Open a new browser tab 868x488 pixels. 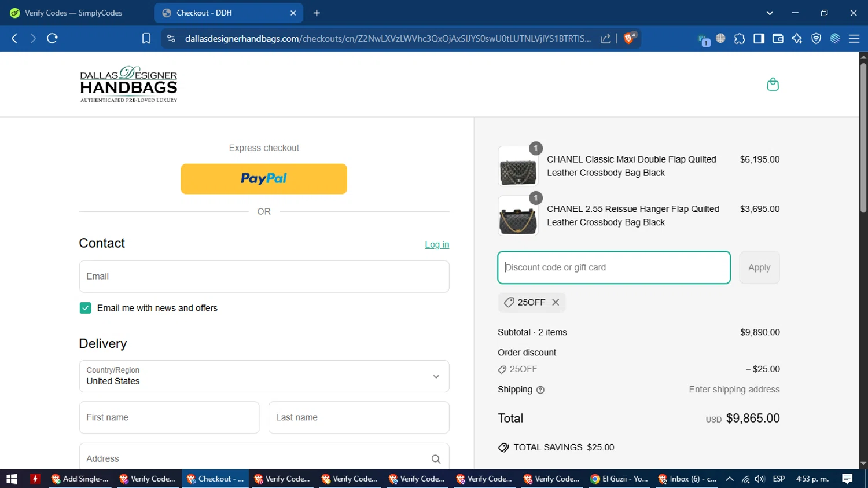point(317,13)
